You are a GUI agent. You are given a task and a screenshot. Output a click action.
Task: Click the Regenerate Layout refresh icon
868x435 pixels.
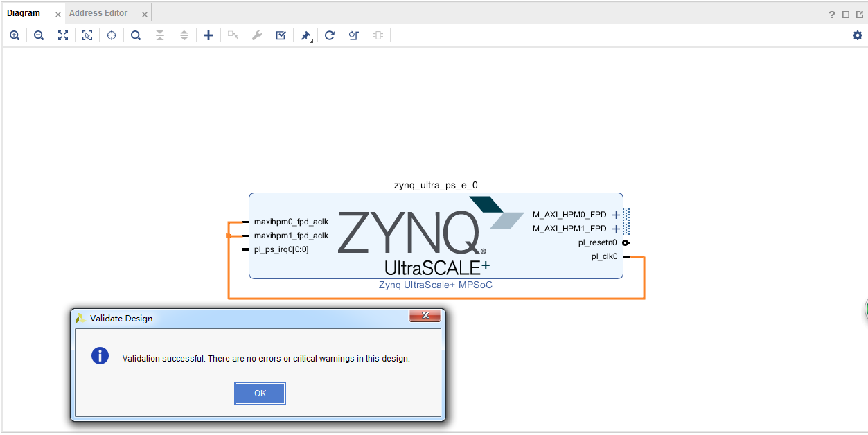point(330,35)
